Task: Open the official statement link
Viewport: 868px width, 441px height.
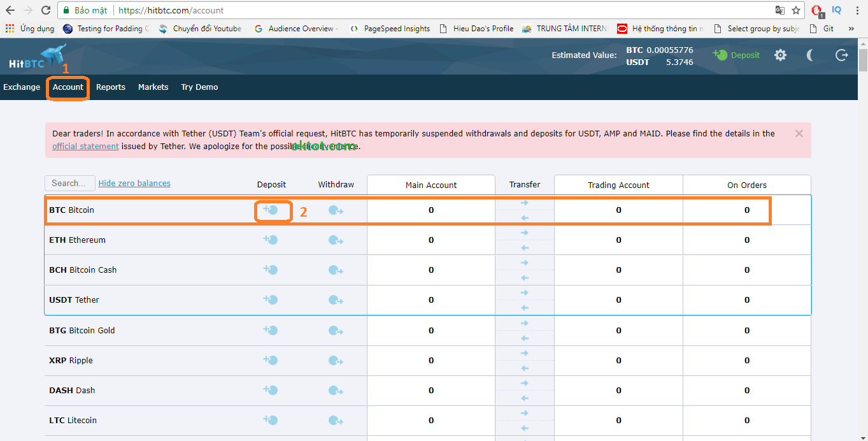Action: pyautogui.click(x=85, y=147)
